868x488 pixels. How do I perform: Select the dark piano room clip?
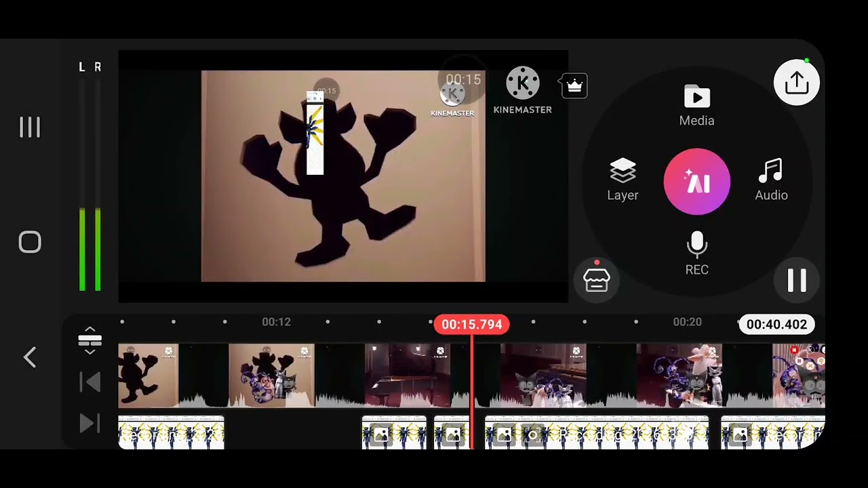click(x=408, y=375)
